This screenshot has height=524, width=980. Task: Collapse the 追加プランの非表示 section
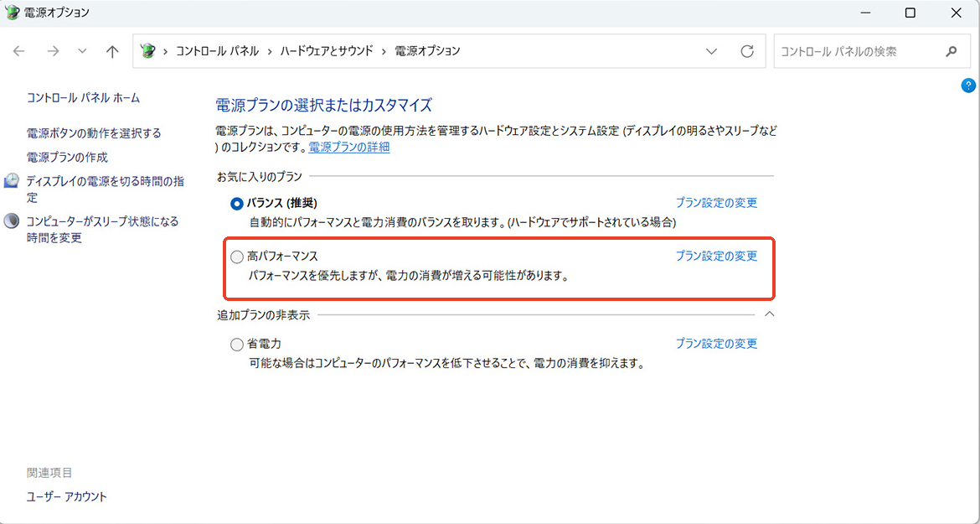770,314
